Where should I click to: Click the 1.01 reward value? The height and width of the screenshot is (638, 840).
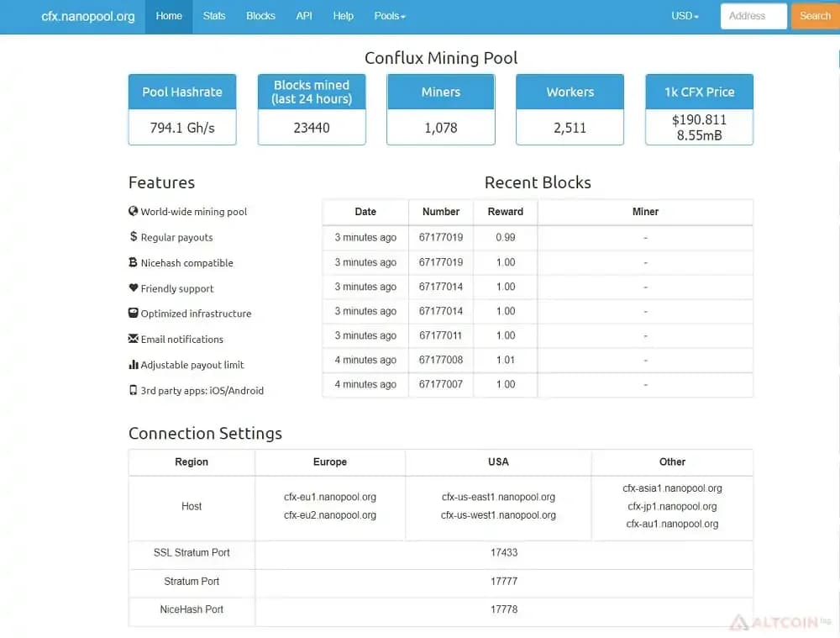coord(505,360)
